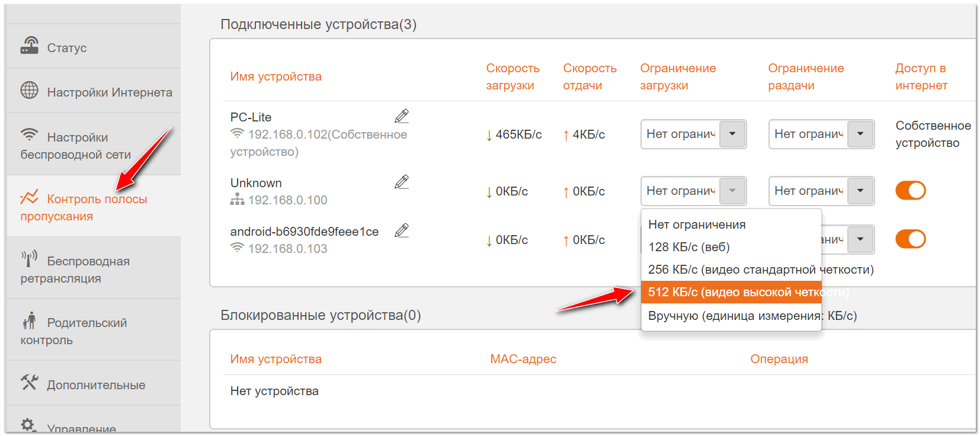Screen dimensions: 980x436
Task: Open upload limit dropdown for android device
Action: pos(860,239)
